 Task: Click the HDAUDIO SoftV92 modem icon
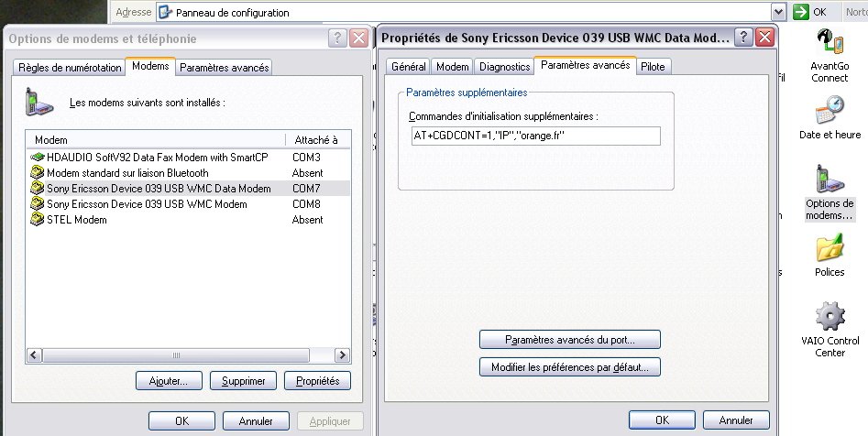[x=37, y=158]
